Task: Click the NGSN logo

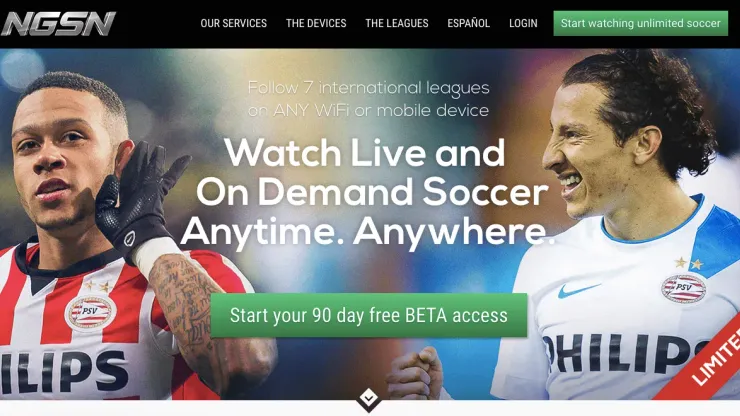Action: pos(58,24)
